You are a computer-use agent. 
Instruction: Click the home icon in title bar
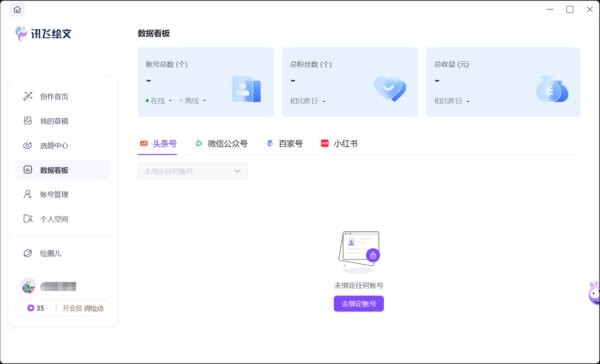(x=17, y=10)
